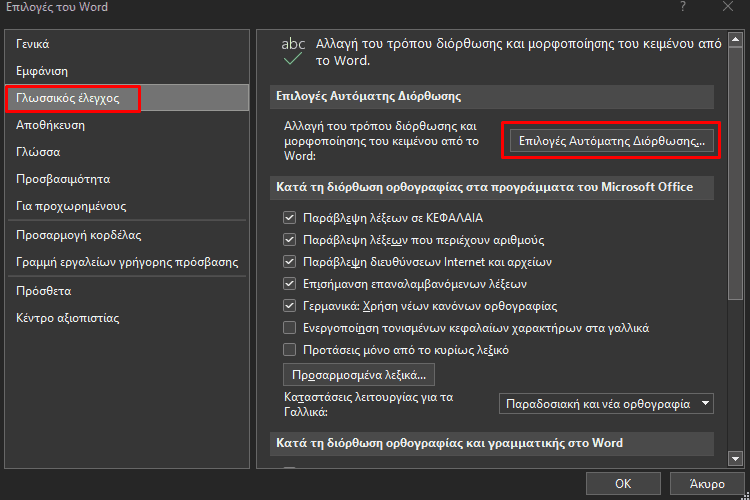Enable Προτάσεις μόνο από το κυρίως λεξικό

pyautogui.click(x=289, y=350)
